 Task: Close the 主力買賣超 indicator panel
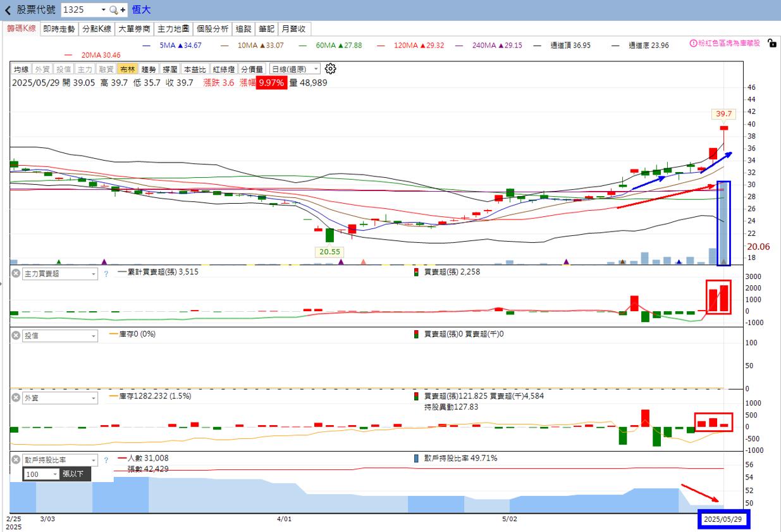(16, 274)
